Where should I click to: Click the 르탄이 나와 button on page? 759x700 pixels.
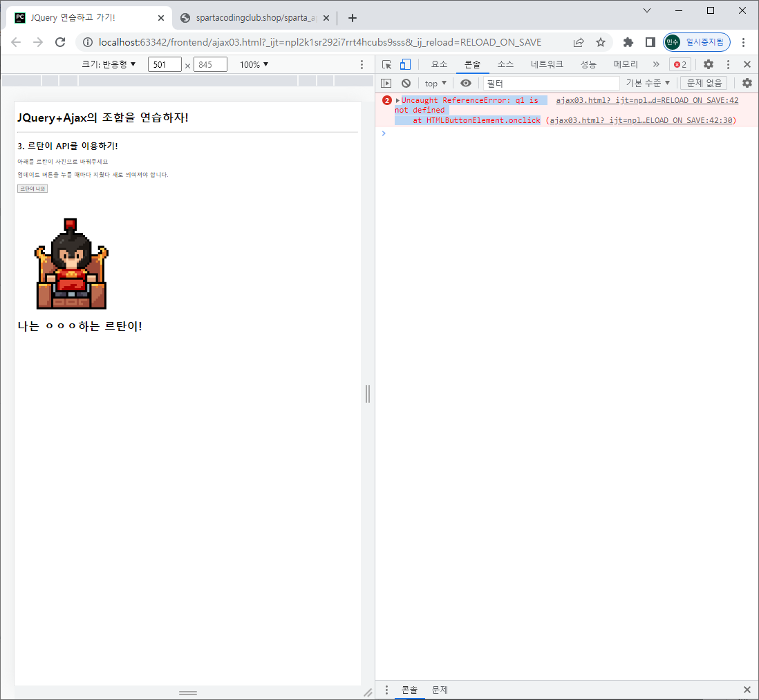[32, 189]
